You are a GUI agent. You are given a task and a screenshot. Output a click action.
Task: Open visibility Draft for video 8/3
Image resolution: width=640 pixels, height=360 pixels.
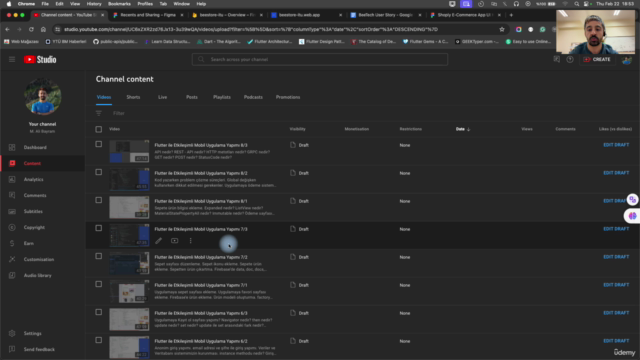coord(299,145)
